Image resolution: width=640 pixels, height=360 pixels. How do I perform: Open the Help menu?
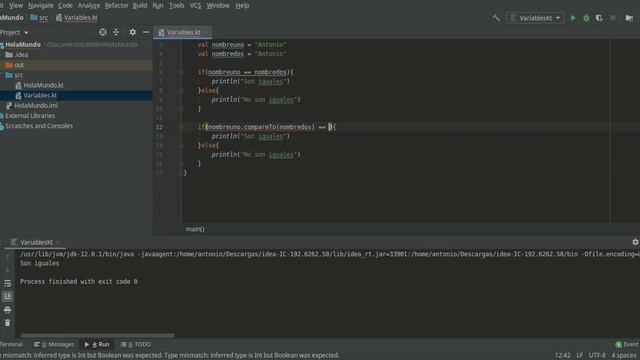pos(242,6)
